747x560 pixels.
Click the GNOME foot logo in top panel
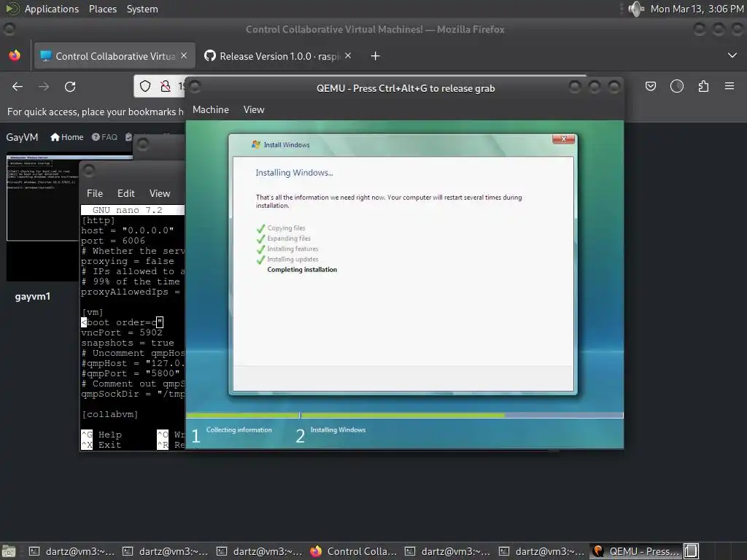12,9
